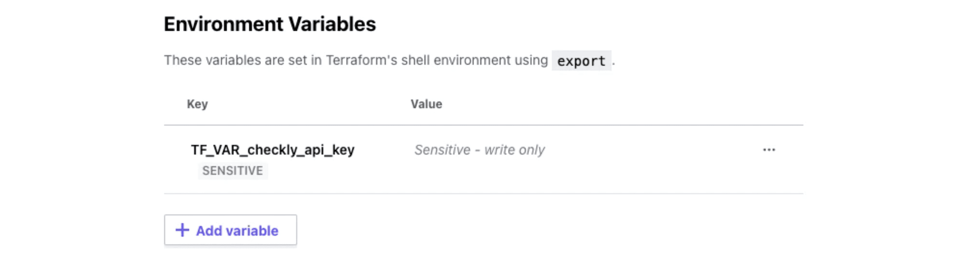Click the plus icon beside Add variable
The image size is (980, 262).
pos(182,230)
